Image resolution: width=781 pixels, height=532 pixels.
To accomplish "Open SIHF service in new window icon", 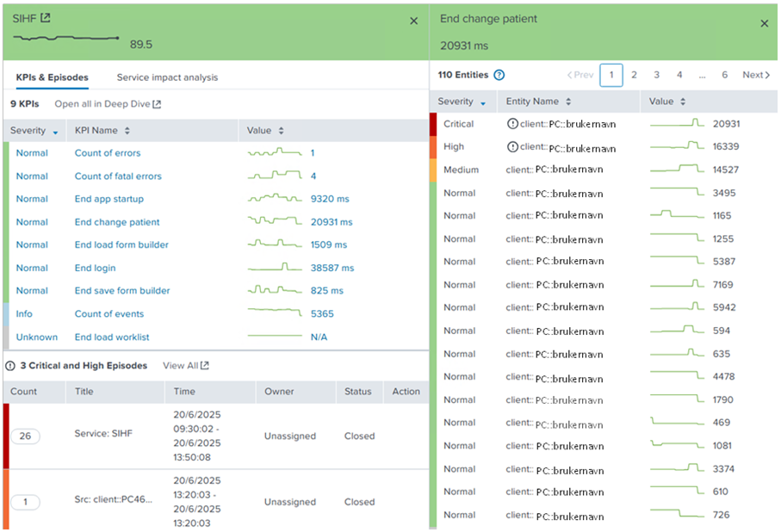I will tap(46, 18).
